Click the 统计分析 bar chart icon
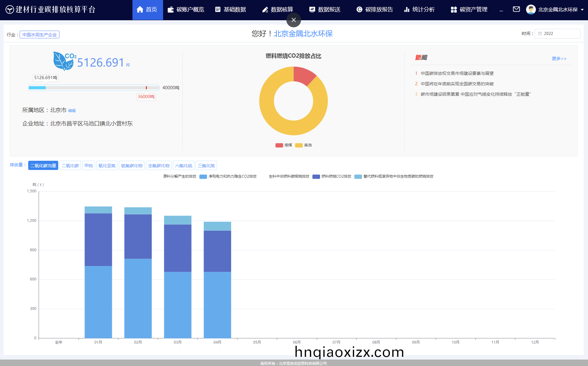 pos(407,10)
